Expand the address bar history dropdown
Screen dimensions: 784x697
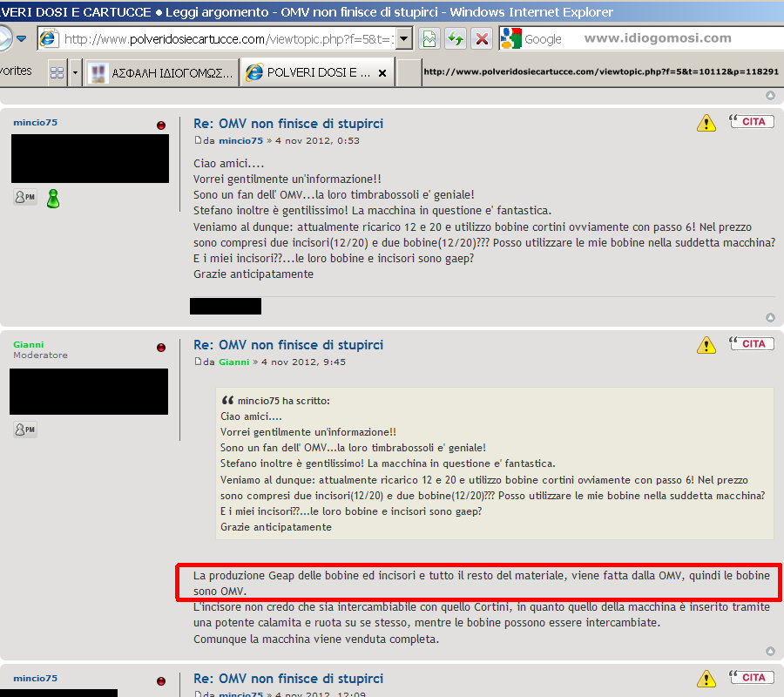(x=404, y=38)
